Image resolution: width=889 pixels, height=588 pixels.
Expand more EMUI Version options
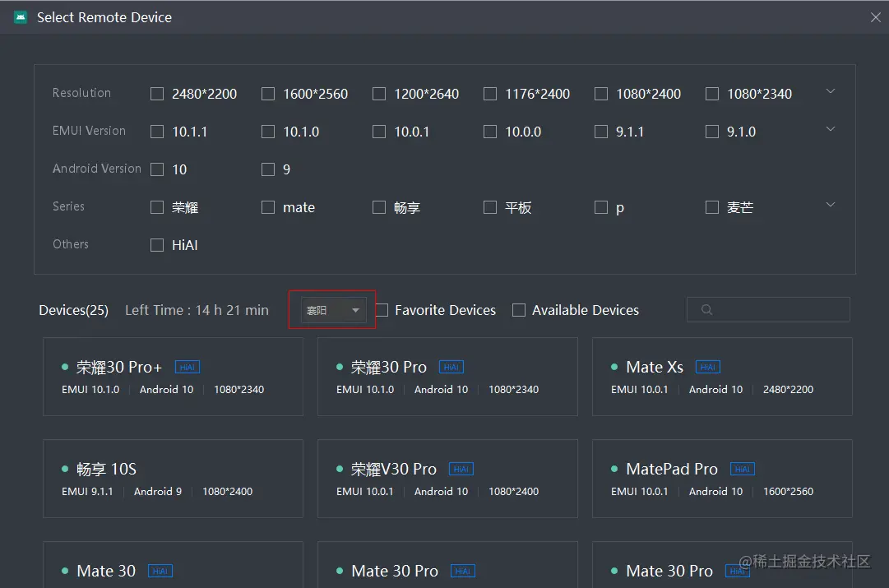coord(831,129)
